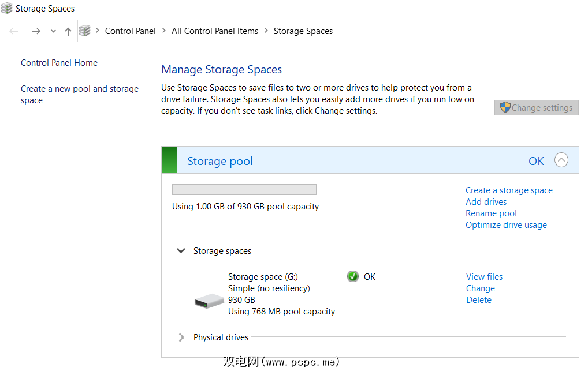Delete the Storage space (G:)

coord(479,300)
